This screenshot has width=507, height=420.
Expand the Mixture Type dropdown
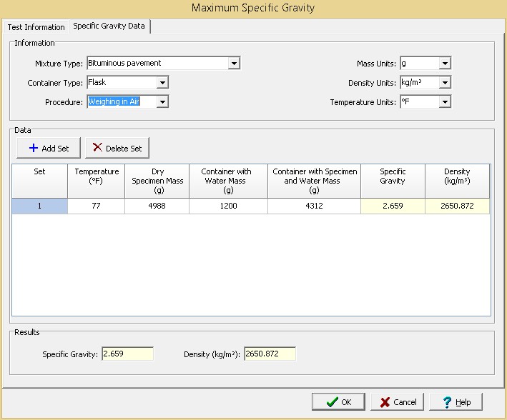click(234, 64)
